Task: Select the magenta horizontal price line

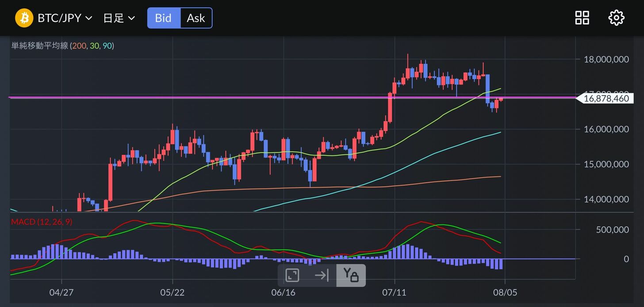Action: [x=265, y=97]
